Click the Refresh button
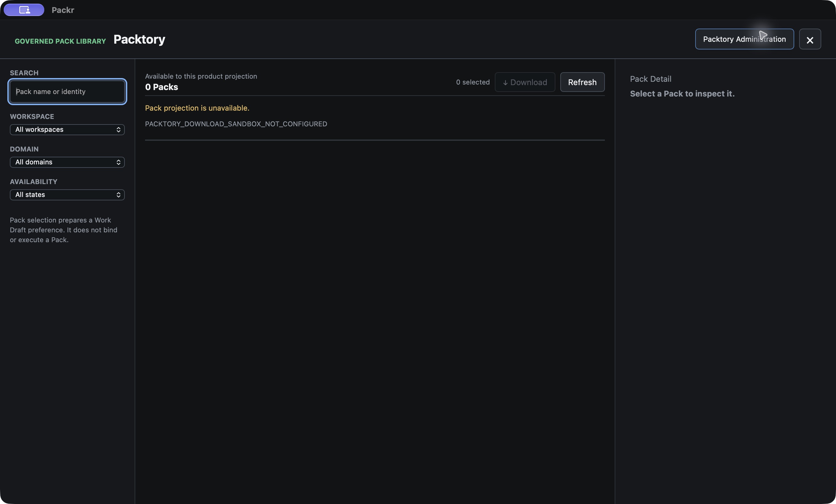The width and height of the screenshot is (836, 504). point(582,82)
